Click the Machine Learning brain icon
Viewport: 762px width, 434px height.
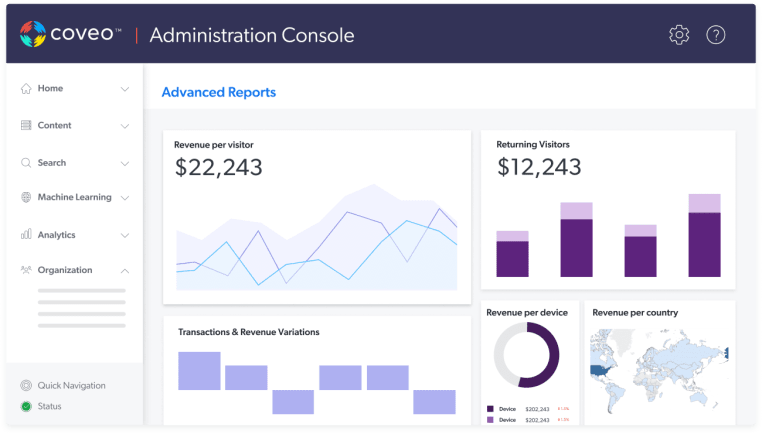coord(26,198)
